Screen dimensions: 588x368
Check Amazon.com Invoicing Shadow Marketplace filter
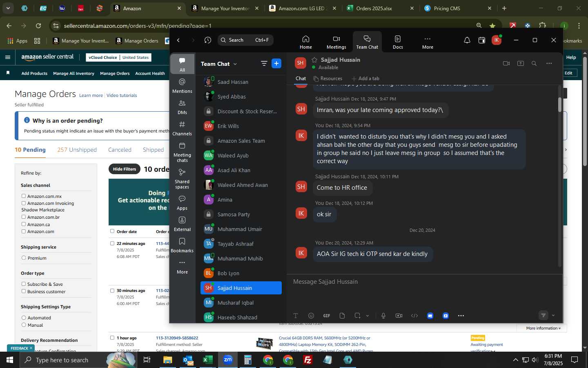pyautogui.click(x=24, y=203)
